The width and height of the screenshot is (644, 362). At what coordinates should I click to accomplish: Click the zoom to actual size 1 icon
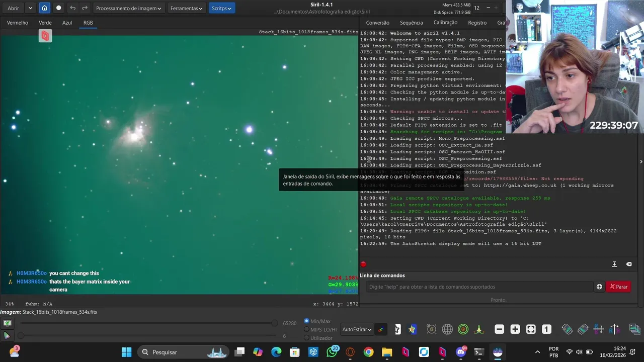546,329
